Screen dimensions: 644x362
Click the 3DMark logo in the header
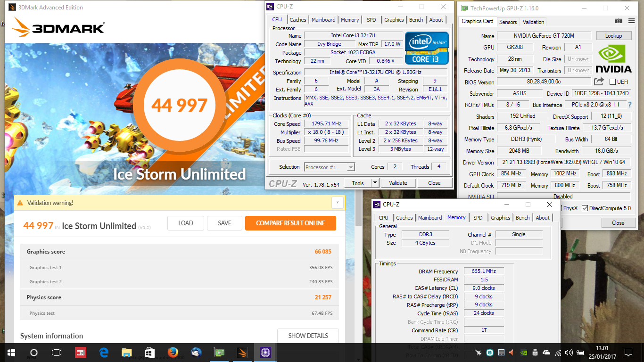58,28
